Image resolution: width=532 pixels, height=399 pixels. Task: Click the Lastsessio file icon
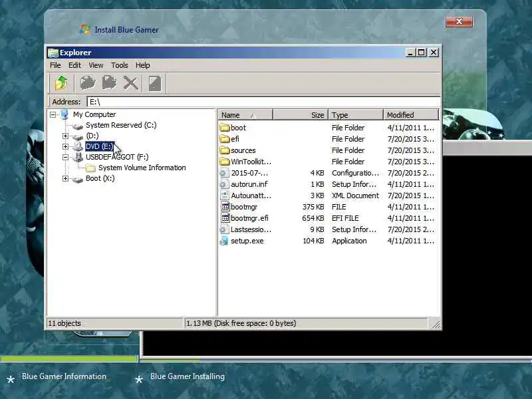[x=225, y=229]
